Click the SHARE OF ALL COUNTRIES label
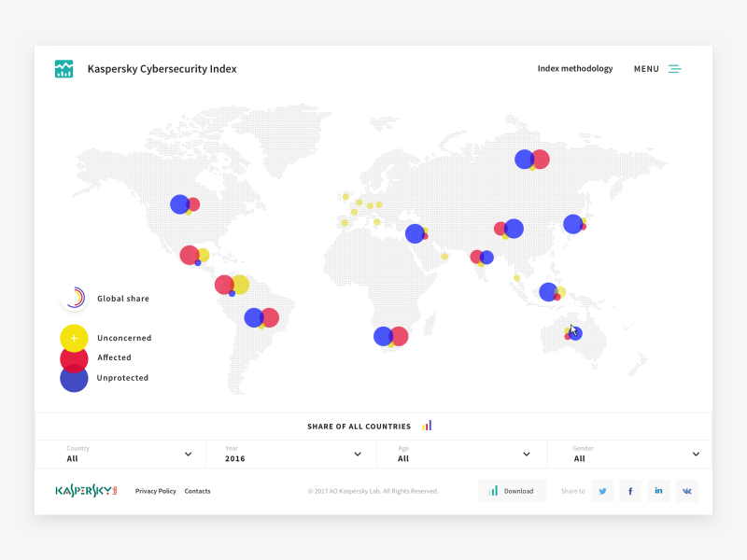Screen dimensions: 747x560 (359, 427)
